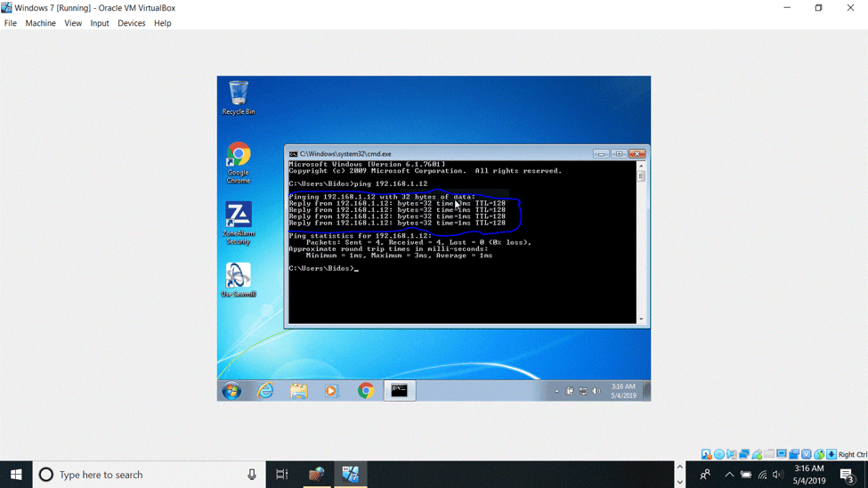
Task: Click the host Wi-Fi network icon
Action: pos(762,475)
